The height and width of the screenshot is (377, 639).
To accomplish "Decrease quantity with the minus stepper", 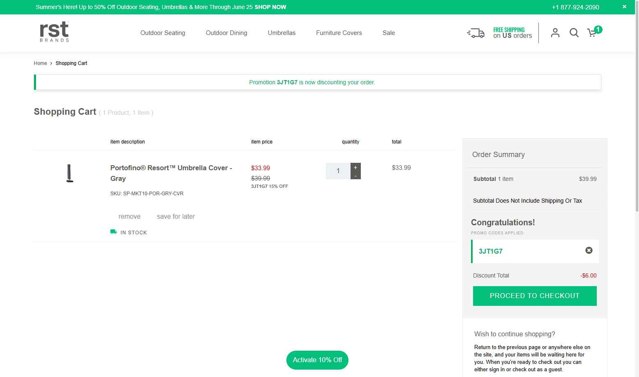I will tap(355, 175).
